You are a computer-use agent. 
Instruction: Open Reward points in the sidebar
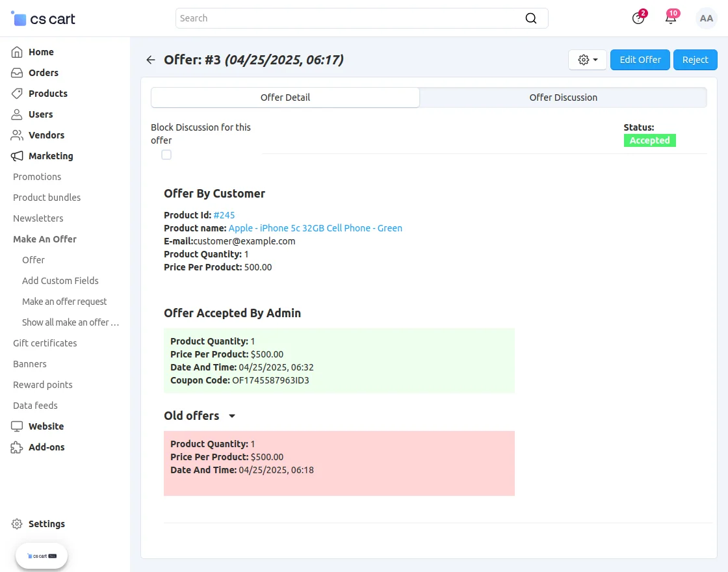(43, 385)
